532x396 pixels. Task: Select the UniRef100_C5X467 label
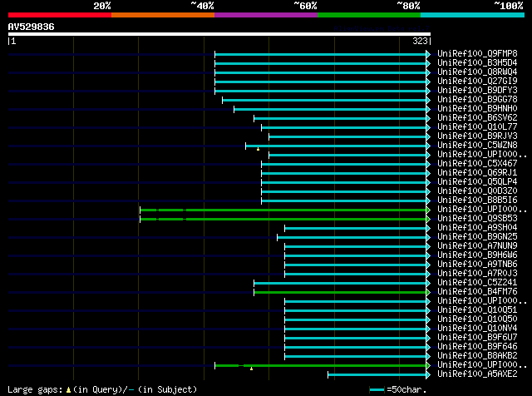477,164
